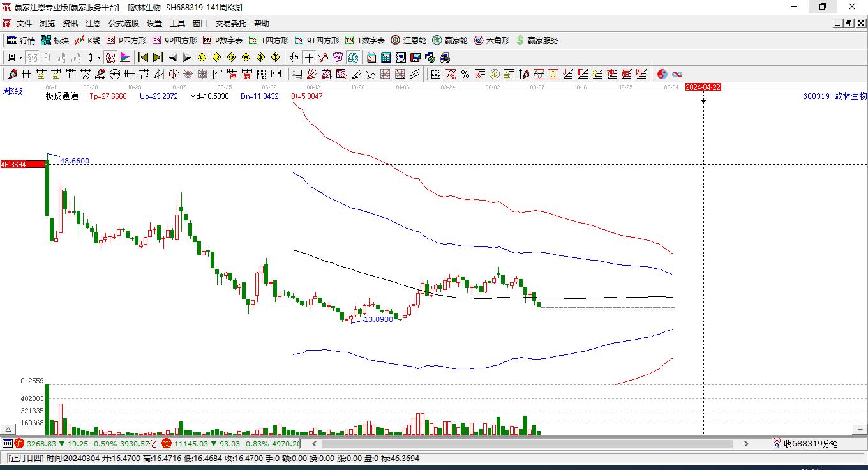Click the 沪 Shanghai index badge
Image resolution: width=868 pixels, height=470 pixels.
pyautogui.click(x=19, y=443)
